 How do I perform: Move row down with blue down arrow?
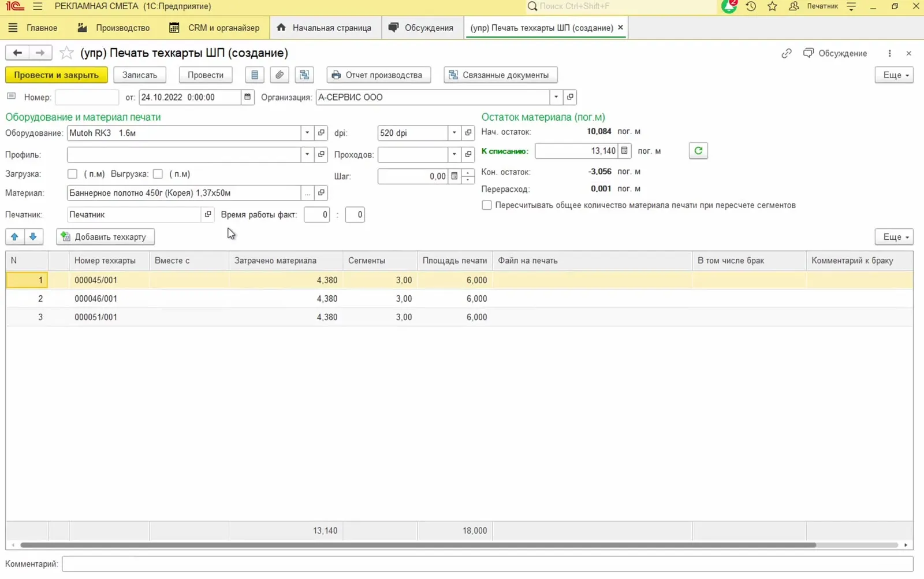click(33, 237)
